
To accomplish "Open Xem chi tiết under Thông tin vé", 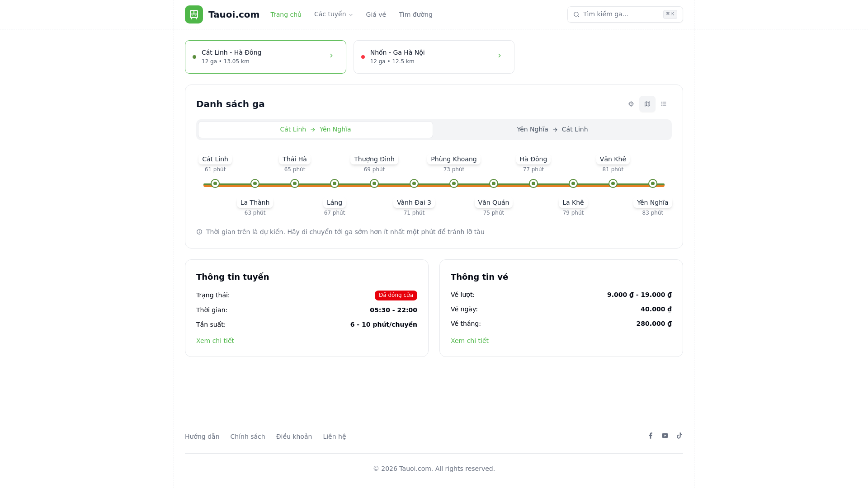I will click(470, 341).
